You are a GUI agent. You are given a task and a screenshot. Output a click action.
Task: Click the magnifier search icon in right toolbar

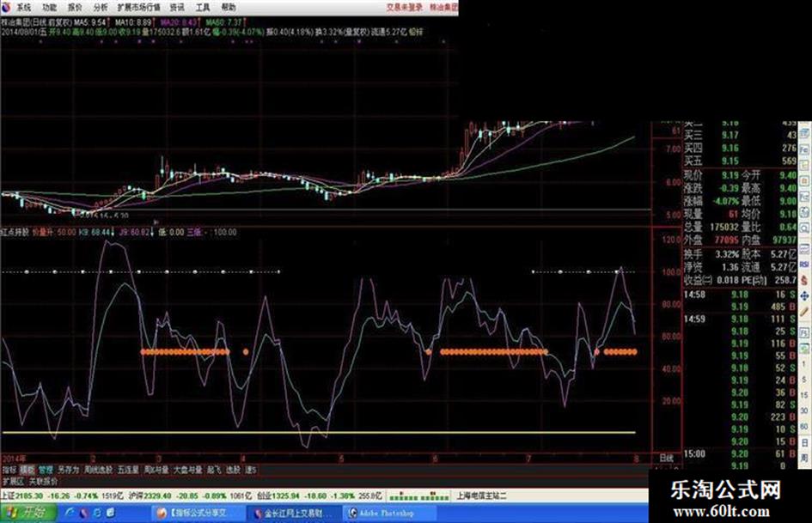coord(805,228)
